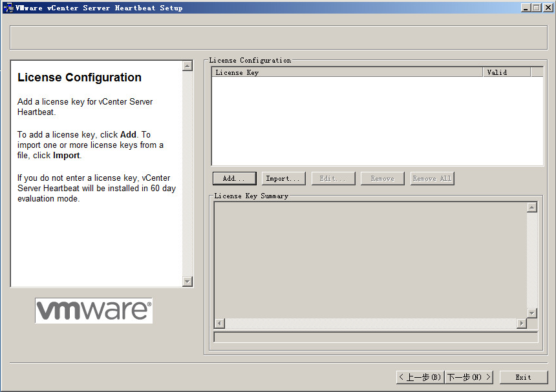Image resolution: width=556 pixels, height=392 pixels.
Task: Click the horizontal scrollbar track in Summary
Action: [370, 323]
